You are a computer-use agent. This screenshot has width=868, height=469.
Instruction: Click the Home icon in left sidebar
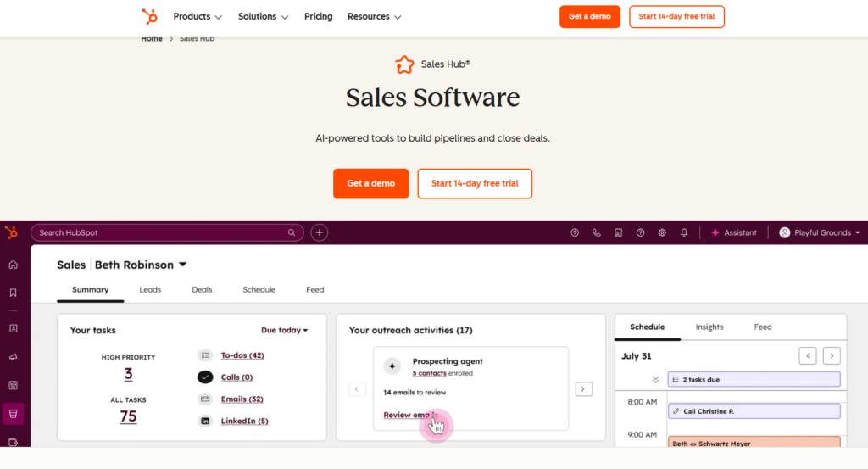(x=14, y=265)
